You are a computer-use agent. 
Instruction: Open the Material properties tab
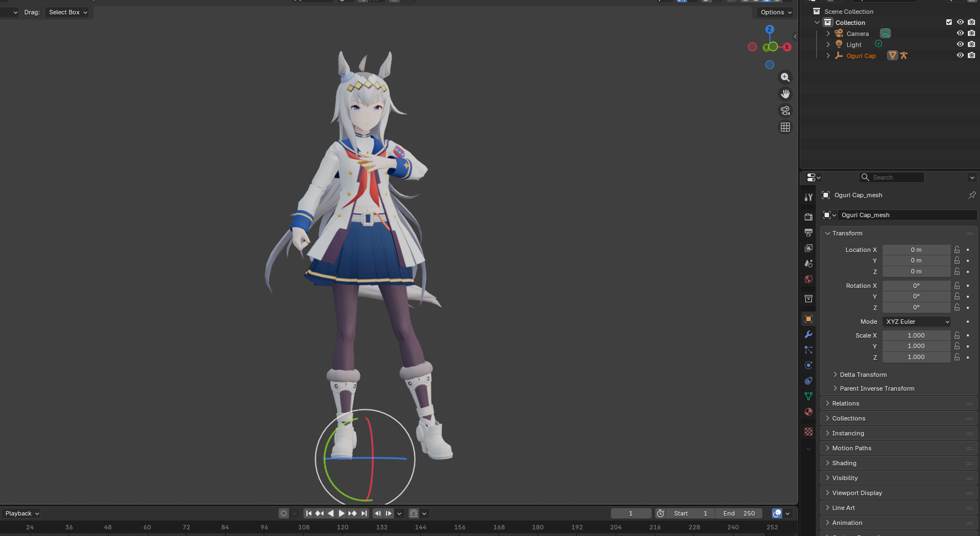tap(809, 412)
